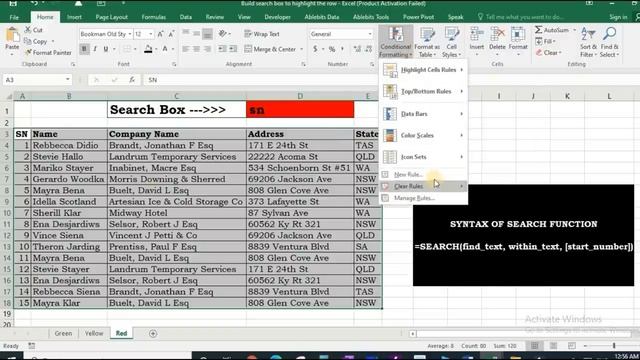
Task: Adjust the zoom slider
Action: click(x=613, y=346)
